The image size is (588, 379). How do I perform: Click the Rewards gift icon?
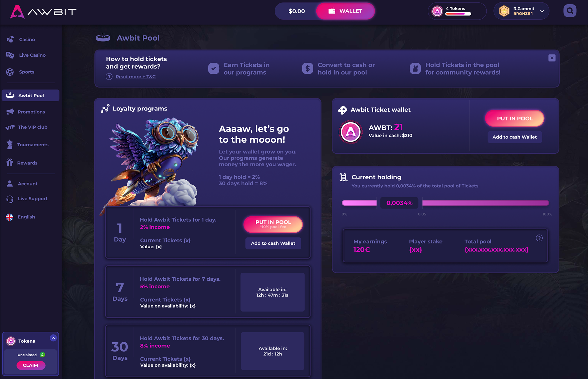[10, 162]
